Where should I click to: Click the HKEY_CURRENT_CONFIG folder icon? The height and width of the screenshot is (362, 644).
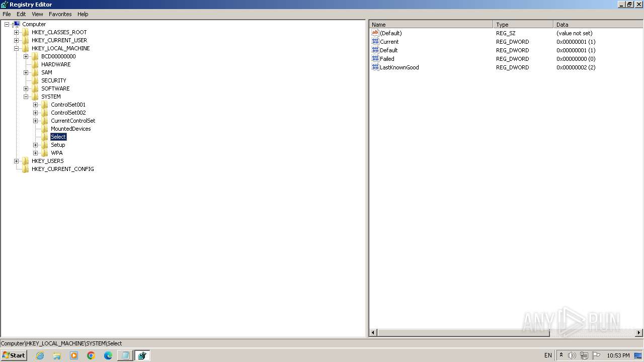coord(26,169)
